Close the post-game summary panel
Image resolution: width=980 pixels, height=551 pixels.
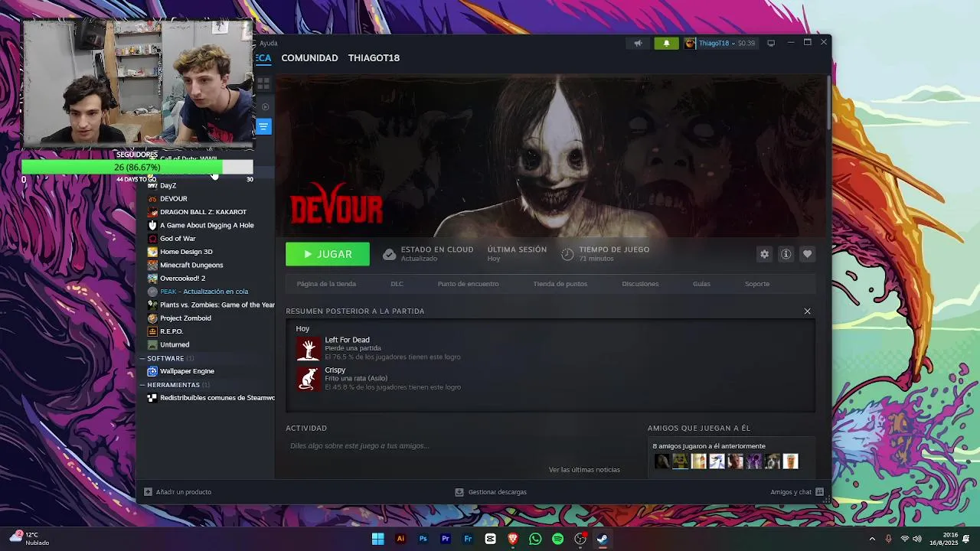807,311
